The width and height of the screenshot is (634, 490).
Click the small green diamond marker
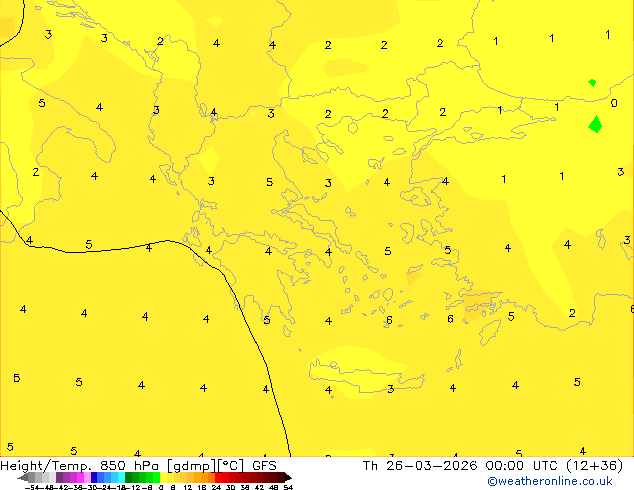[x=592, y=83]
